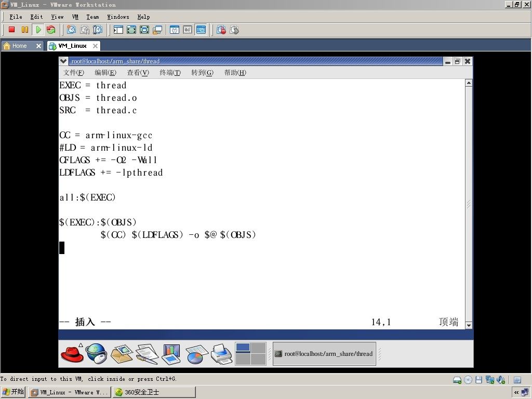Select the VM_Linux tab
Image resolution: width=532 pixels, height=399 pixels.
point(72,46)
